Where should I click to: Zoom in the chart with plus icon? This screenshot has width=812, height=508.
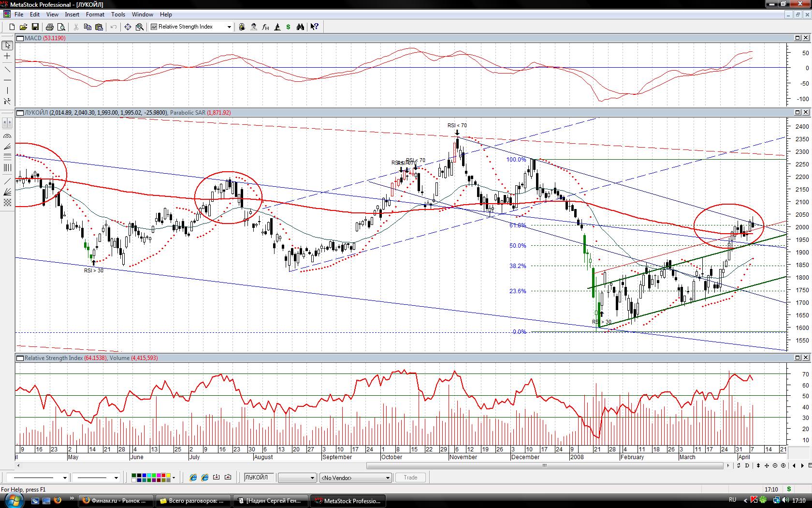coord(783,465)
